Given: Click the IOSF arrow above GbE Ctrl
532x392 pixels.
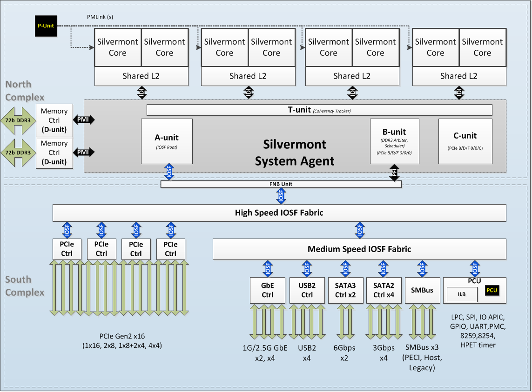Looking at the screenshot, I should coord(268,269).
